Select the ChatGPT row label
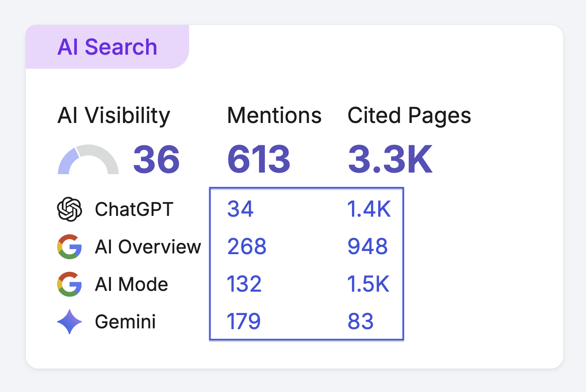 pyautogui.click(x=134, y=209)
